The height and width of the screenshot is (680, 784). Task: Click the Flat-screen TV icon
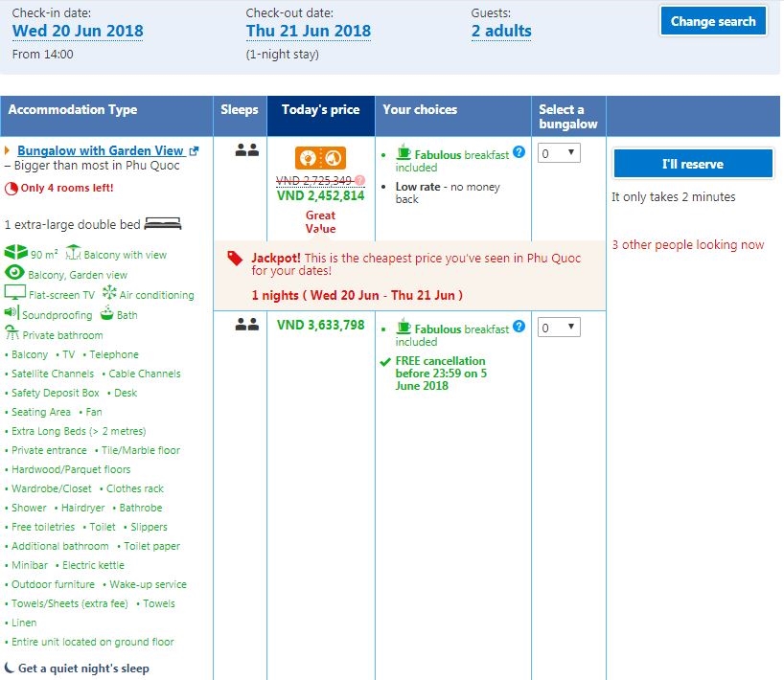click(x=14, y=293)
